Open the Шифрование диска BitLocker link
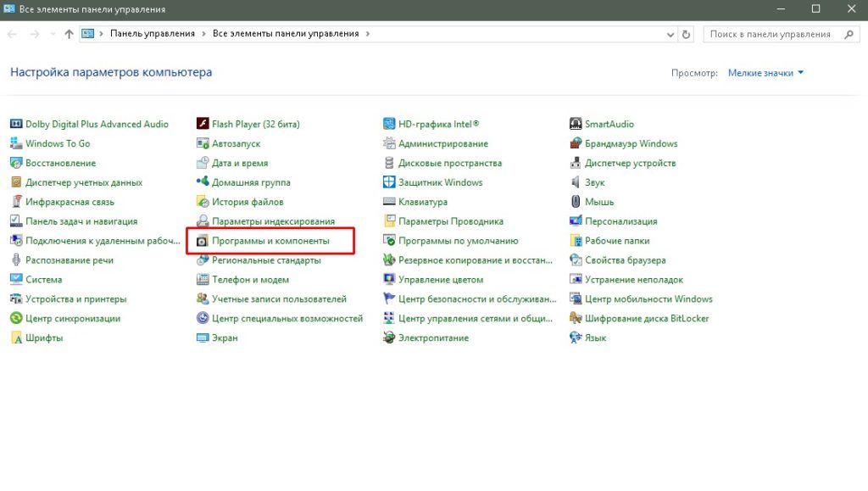 coord(647,318)
